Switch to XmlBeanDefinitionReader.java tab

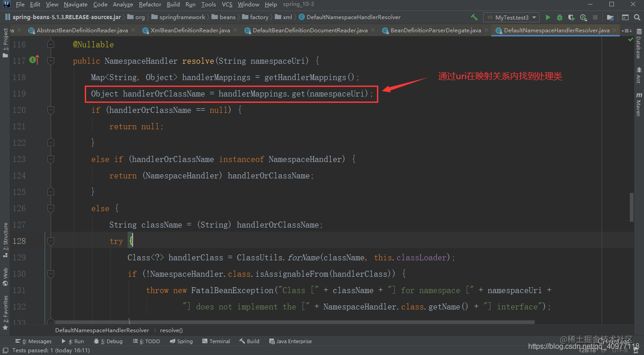click(x=191, y=30)
